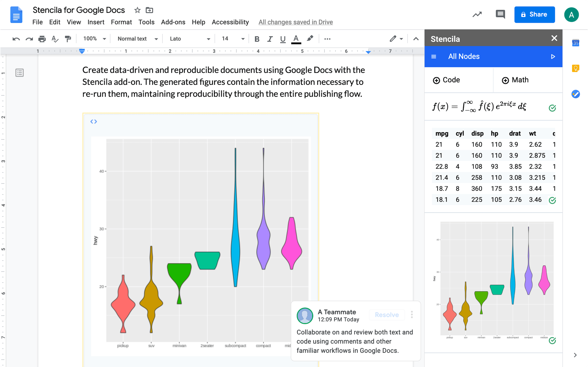Toggle underline formatting

point(282,39)
